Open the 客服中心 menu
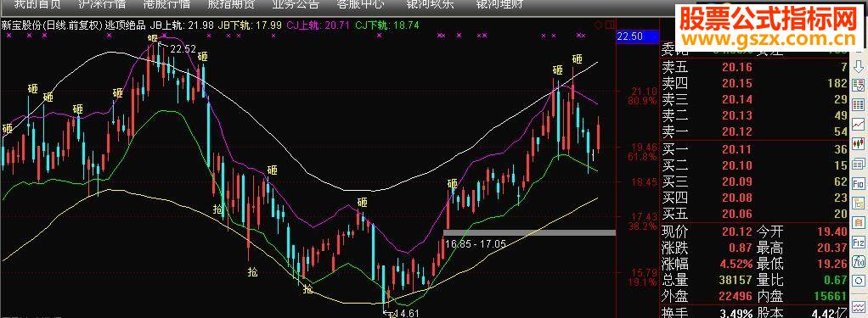The height and width of the screenshot is (318, 868). tap(360, 4)
